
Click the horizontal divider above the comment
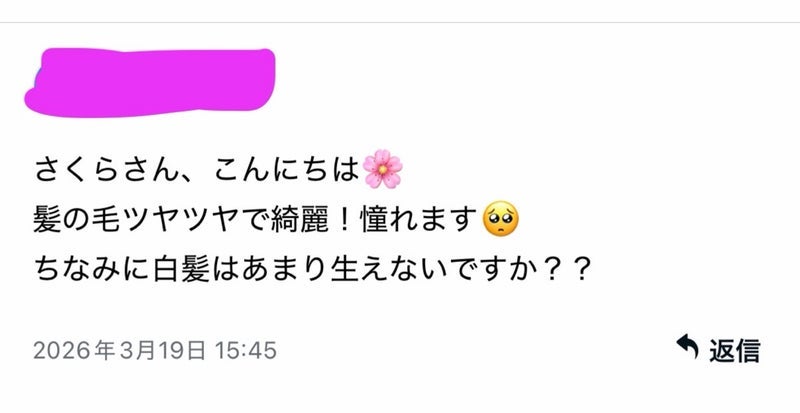pos(400,22)
